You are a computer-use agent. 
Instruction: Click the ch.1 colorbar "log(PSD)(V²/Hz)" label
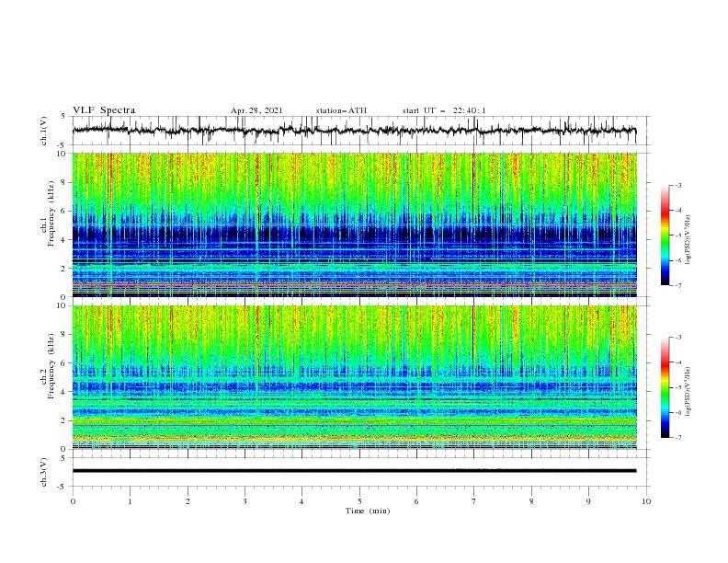pyautogui.click(x=688, y=240)
